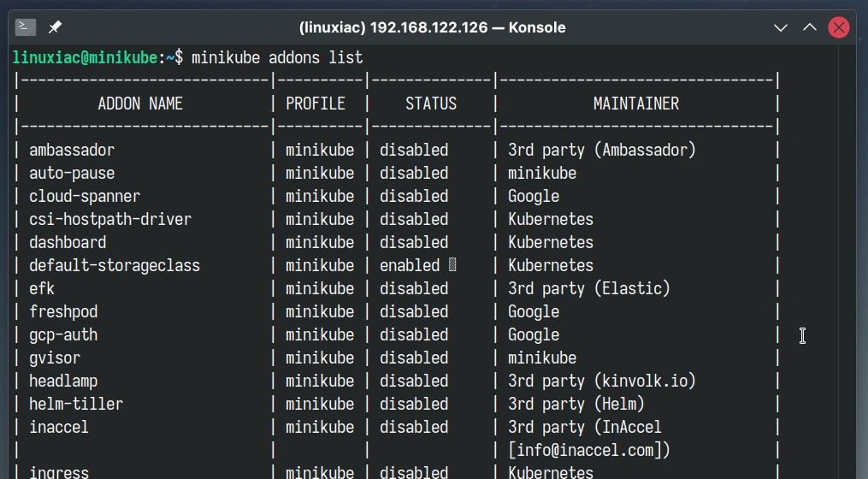The width and height of the screenshot is (868, 479).
Task: Click 'minikube' profile in helm-tiller row
Action: [320, 405]
